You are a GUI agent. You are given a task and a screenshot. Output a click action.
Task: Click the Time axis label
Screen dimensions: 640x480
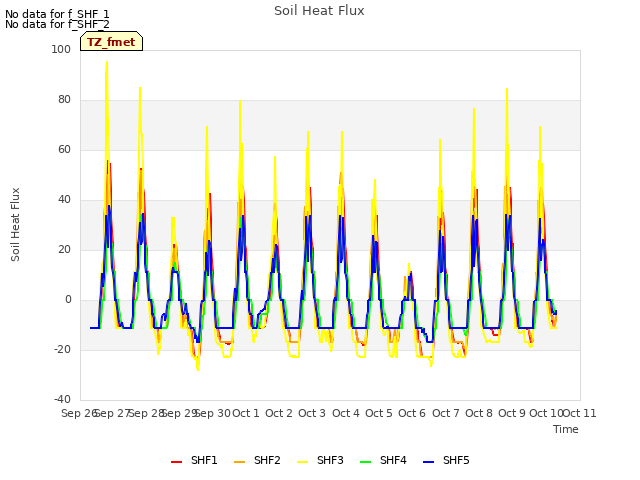566,429
